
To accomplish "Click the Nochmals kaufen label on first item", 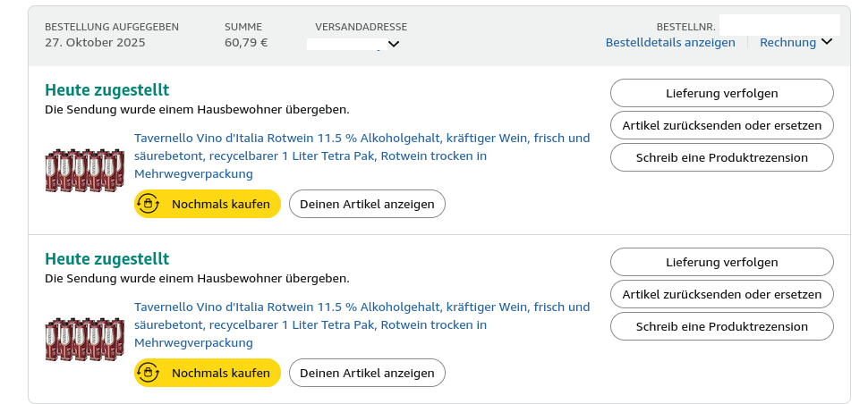I will (x=221, y=204).
